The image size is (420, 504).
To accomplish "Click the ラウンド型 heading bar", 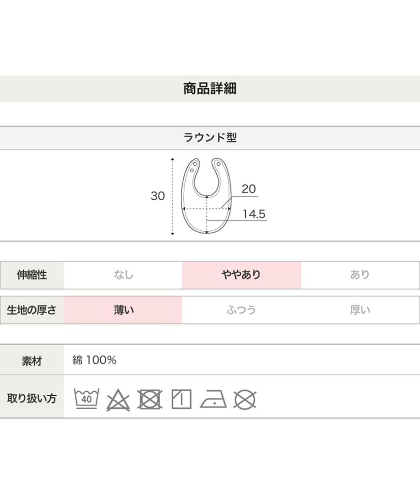I will pos(210,138).
